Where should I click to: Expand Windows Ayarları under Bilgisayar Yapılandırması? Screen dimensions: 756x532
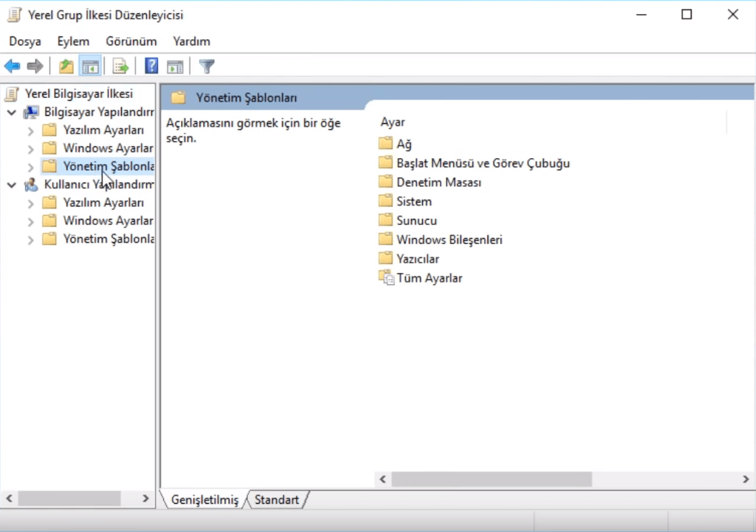pos(30,149)
